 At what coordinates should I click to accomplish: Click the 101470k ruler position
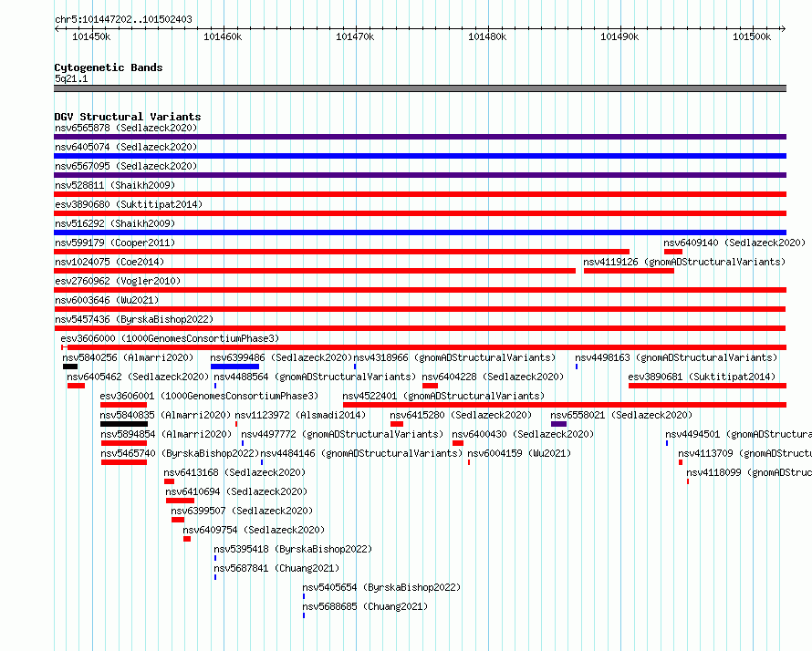point(355,36)
